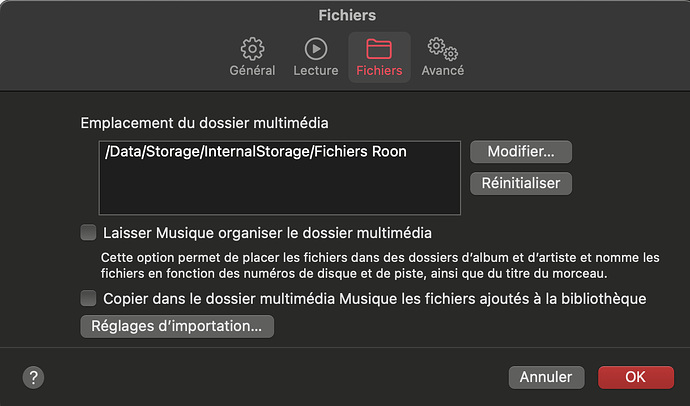Select the Fichiers tab label

pyautogui.click(x=379, y=70)
